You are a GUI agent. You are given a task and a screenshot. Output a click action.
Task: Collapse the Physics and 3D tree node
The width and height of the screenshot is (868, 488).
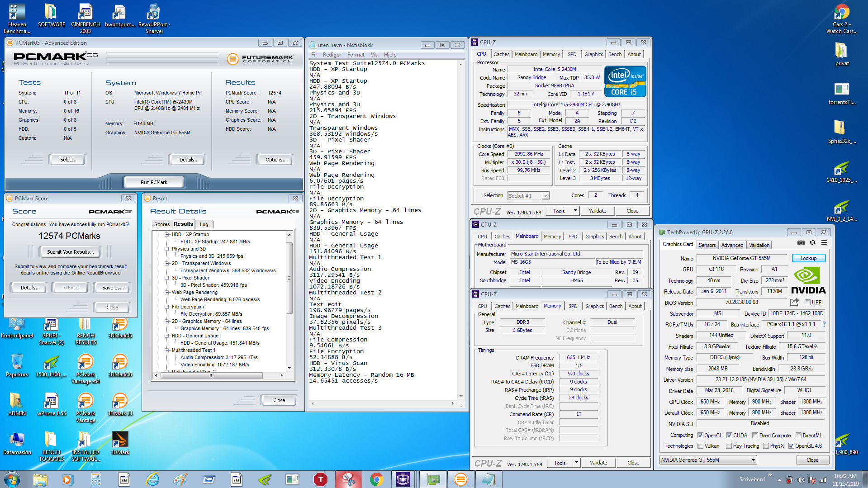point(167,249)
